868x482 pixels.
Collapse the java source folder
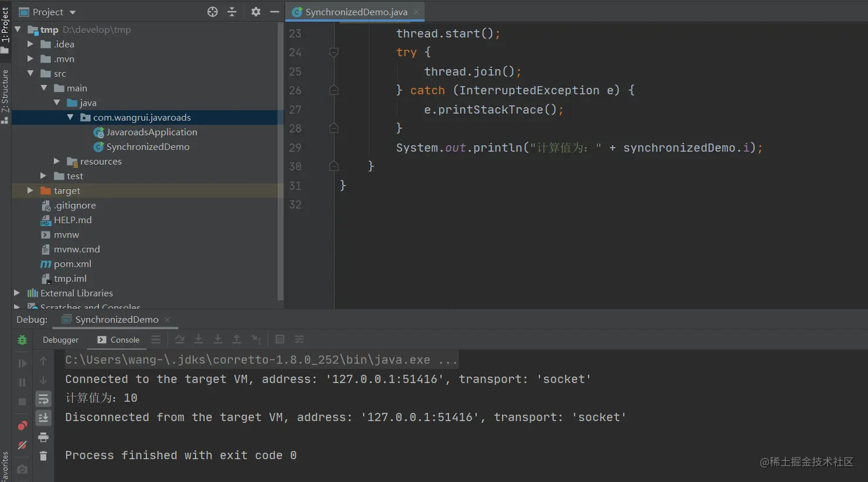[x=57, y=102]
